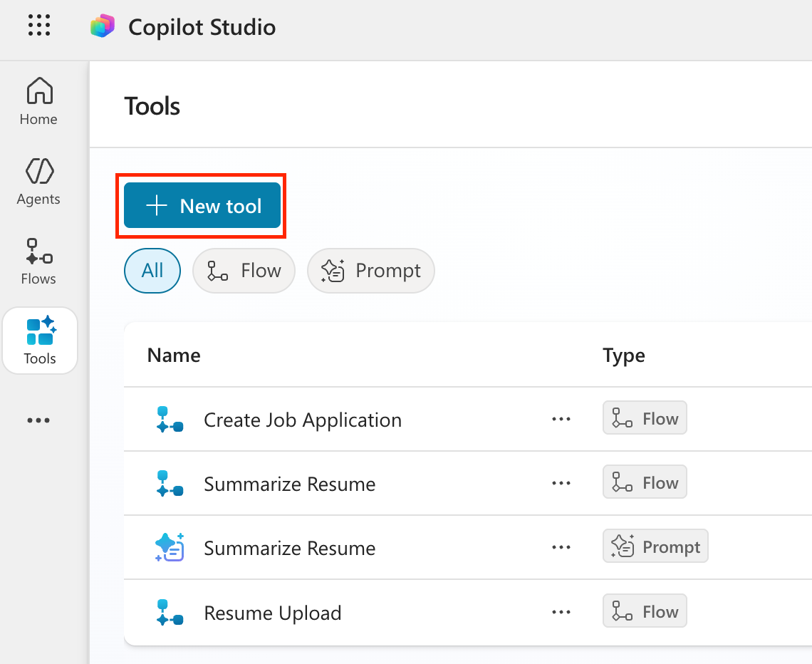Open more options for Create Job Application
812x664 pixels.
click(x=561, y=420)
